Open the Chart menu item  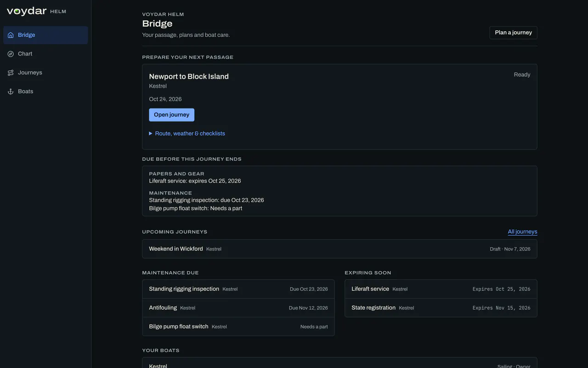[45, 54]
